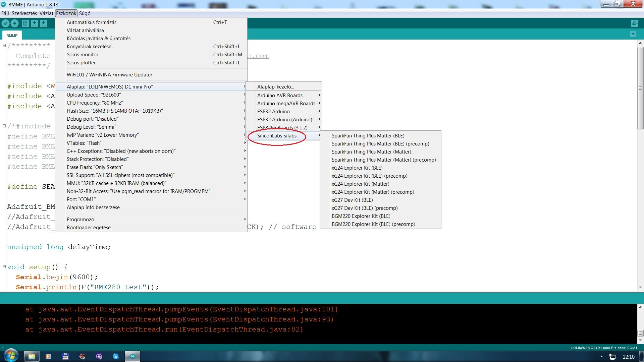
Task: Click Bootloader égetése
Action: click(151, 227)
